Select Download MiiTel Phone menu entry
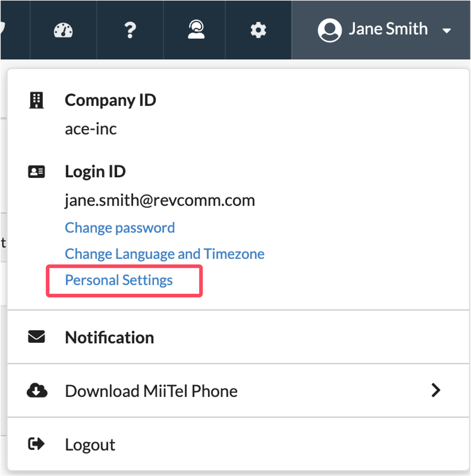 238,391
